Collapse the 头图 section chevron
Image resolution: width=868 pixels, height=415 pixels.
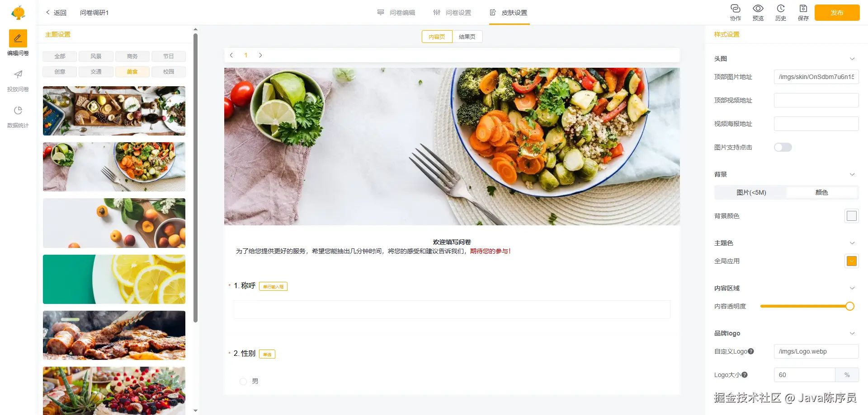[x=852, y=59]
